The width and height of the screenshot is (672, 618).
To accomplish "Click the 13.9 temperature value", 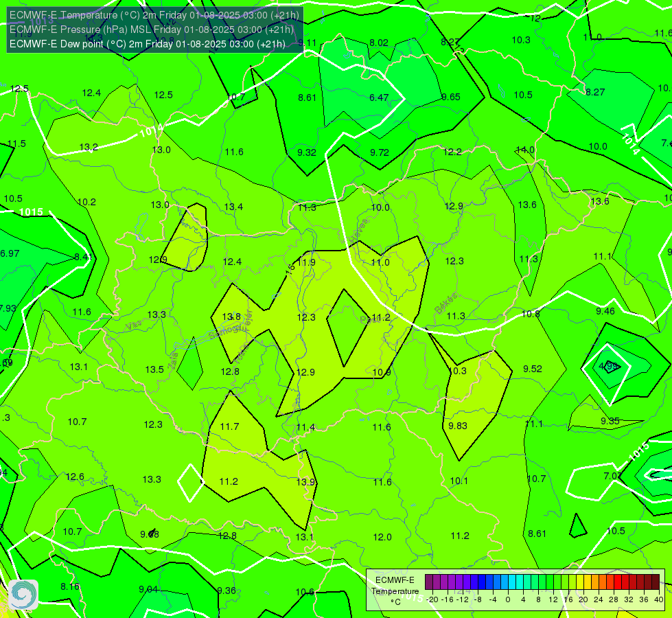I will pos(305,482).
